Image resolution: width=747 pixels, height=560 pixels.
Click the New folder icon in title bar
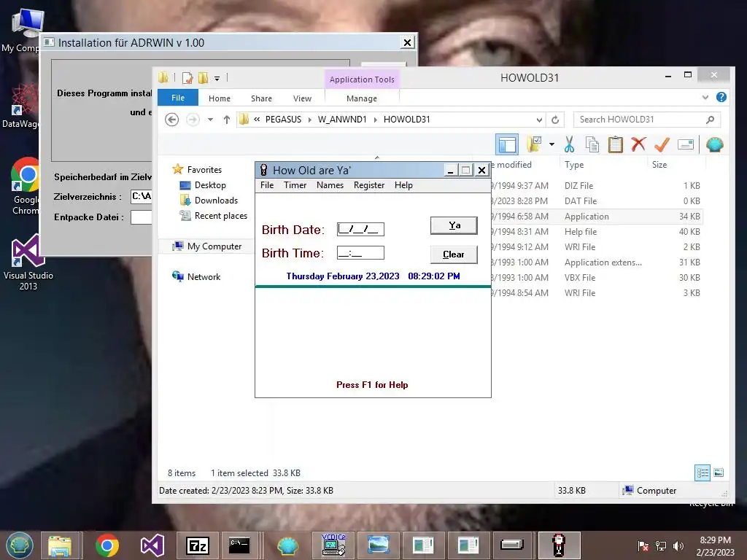(204, 77)
